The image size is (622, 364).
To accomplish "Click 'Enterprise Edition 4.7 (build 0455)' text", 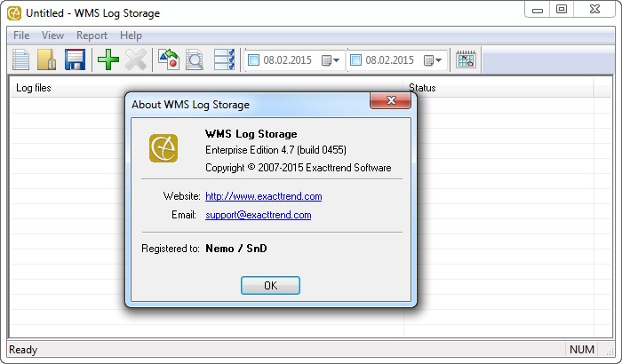I will [275, 150].
